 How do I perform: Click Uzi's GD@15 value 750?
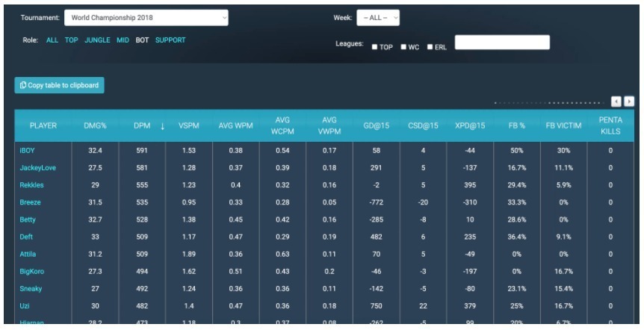coord(377,306)
